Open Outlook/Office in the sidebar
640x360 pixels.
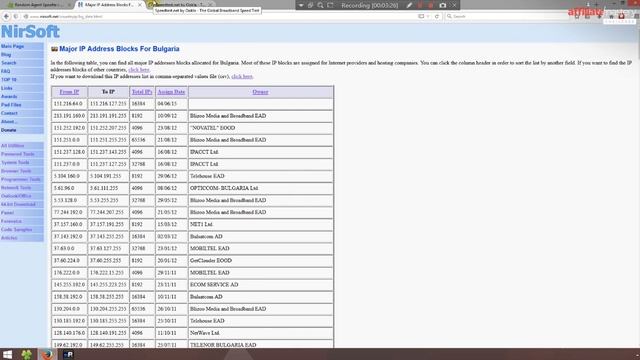coord(16,196)
